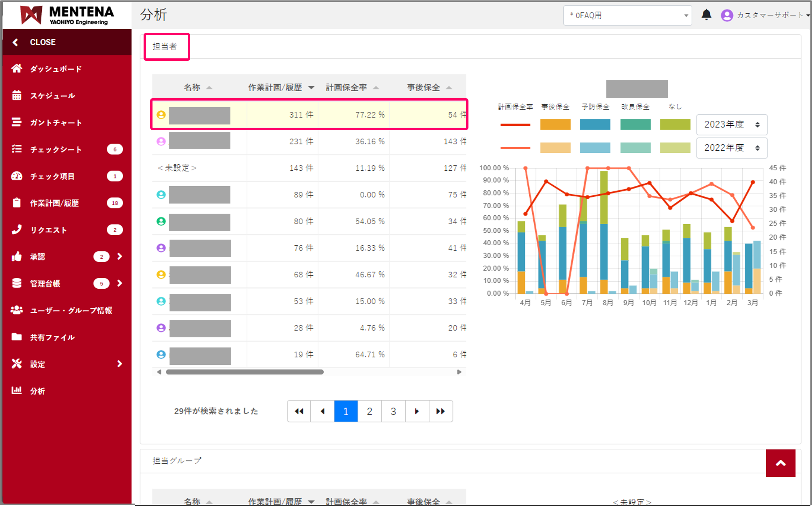Open the 2023年度 year dropdown
This screenshot has height=506, width=812.
coord(731,124)
